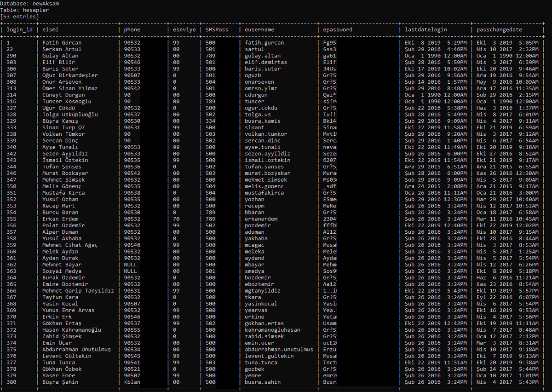
Task: Click passchangedate 'Kas 23 2016 8:54AM'
Action: pyautogui.click(x=508, y=284)
